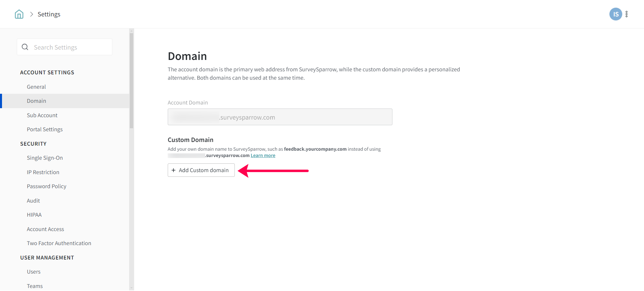Click the sidebar vertical scrollbar
Screen dimensions: 644x291
click(131, 80)
